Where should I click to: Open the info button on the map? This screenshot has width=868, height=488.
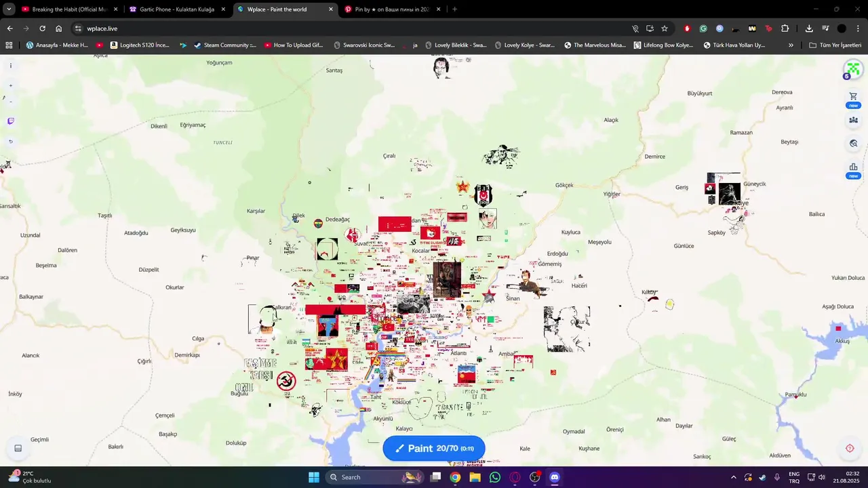click(x=10, y=66)
